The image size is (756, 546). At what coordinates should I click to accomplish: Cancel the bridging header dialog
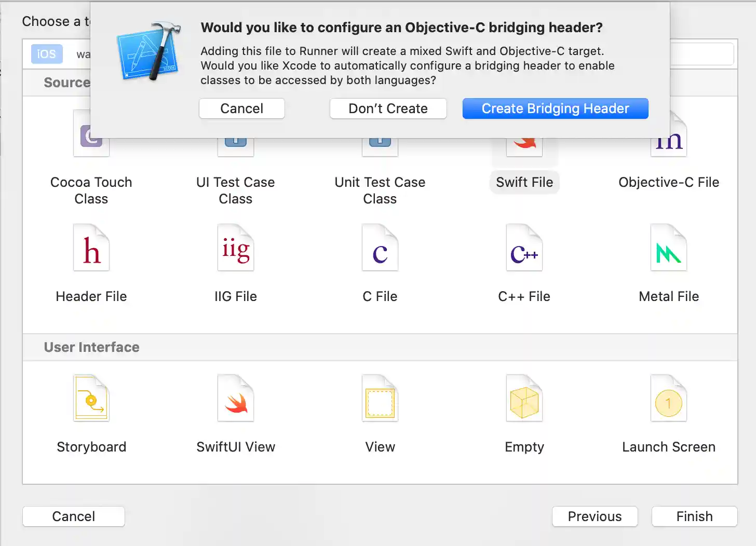(x=241, y=108)
